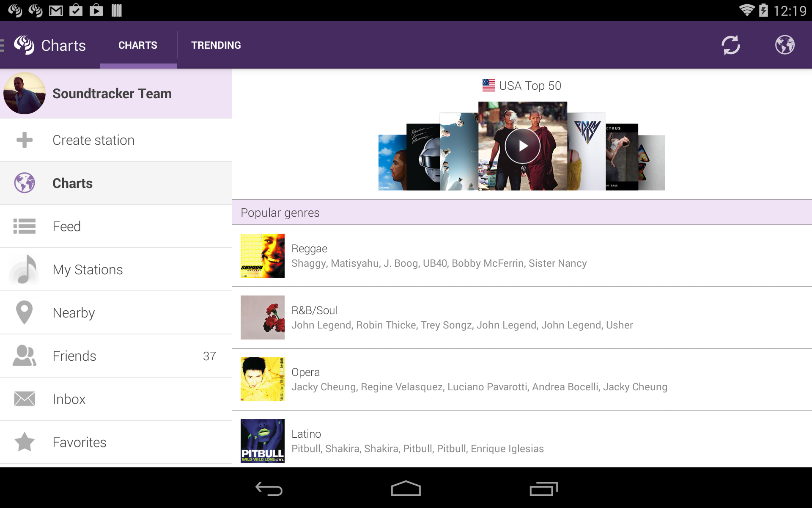
Task: Tap the Pitbull Latino album thumbnail
Action: [262, 441]
